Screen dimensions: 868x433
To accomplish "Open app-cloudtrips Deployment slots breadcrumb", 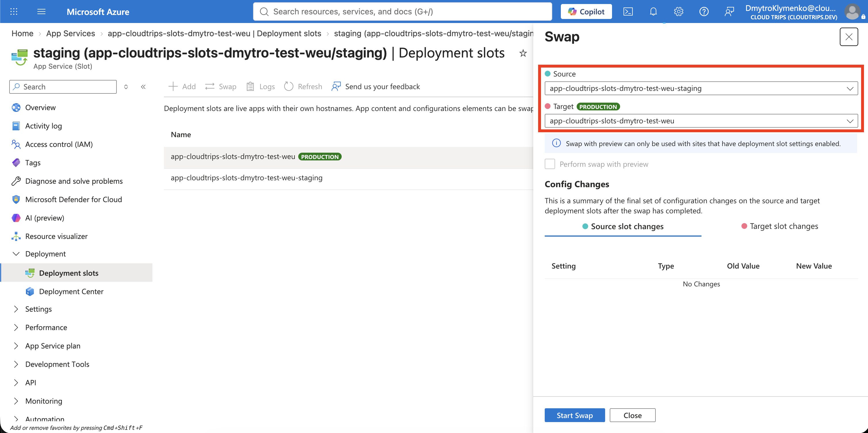I will [214, 33].
